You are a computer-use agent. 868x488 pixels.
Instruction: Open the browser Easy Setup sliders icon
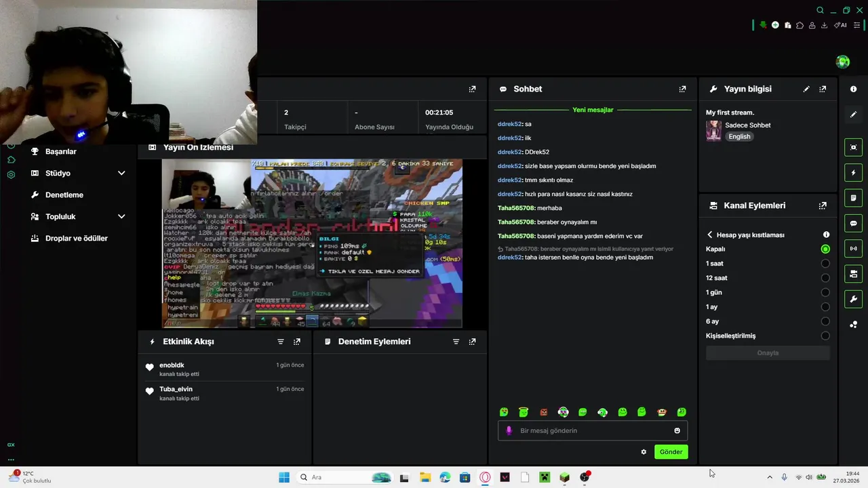856,25
